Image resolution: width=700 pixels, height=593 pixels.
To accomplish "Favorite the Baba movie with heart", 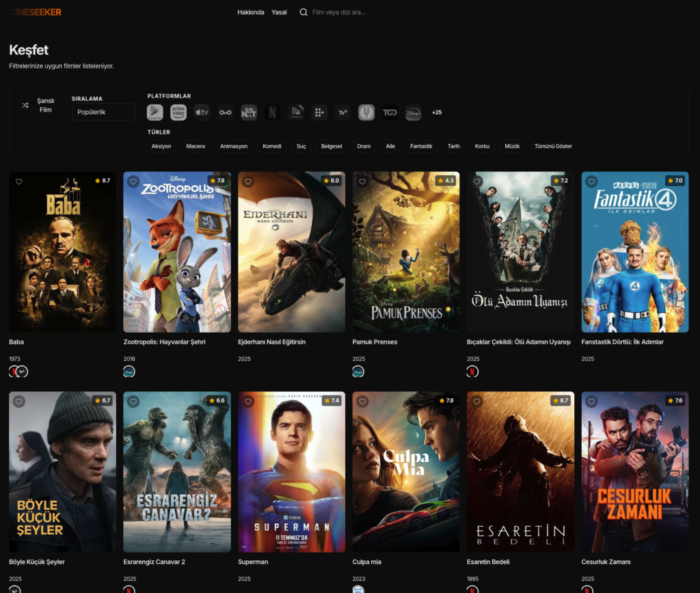I will coord(19,182).
